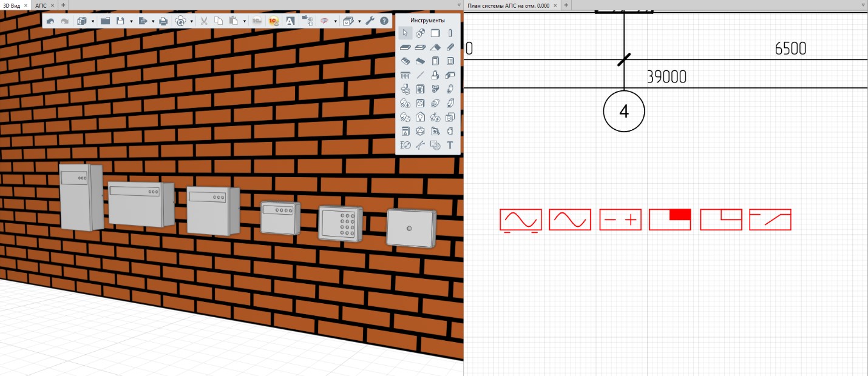This screenshot has height=376, width=868.
Task: Expand the Paste options dropdown arrow
Action: tap(244, 21)
